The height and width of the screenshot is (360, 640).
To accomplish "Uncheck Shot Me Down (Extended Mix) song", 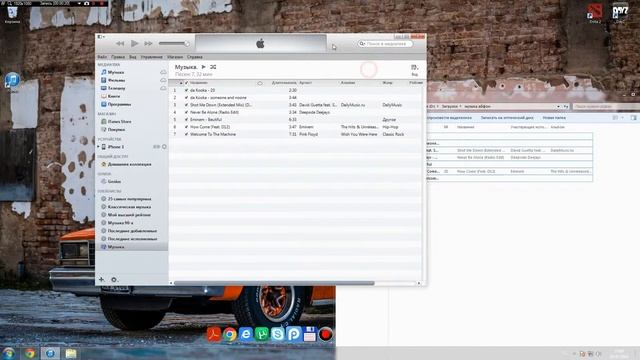I will pos(187,105).
